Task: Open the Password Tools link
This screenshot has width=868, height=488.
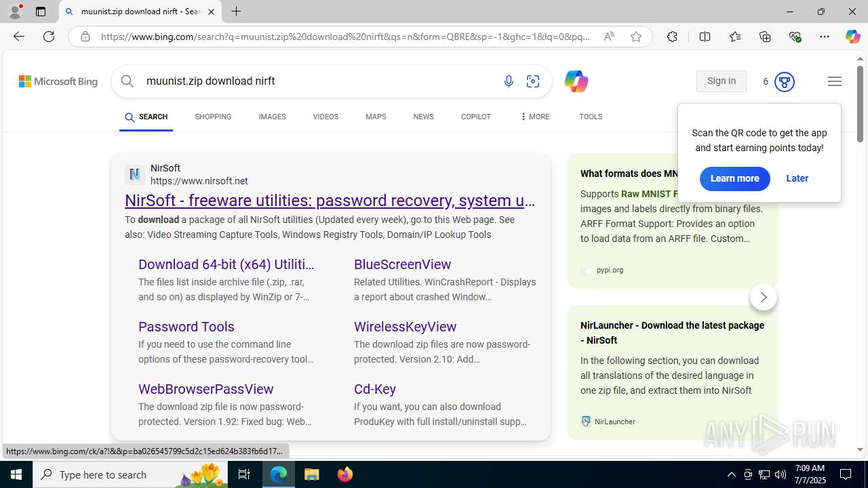Action: pyautogui.click(x=186, y=327)
